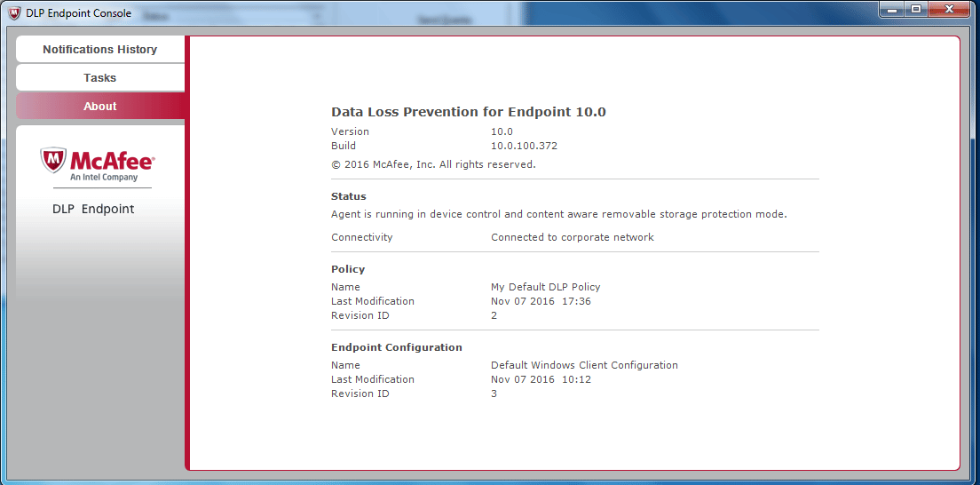Image resolution: width=980 pixels, height=485 pixels.
Task: Click the 'Version' label
Action: [350, 131]
